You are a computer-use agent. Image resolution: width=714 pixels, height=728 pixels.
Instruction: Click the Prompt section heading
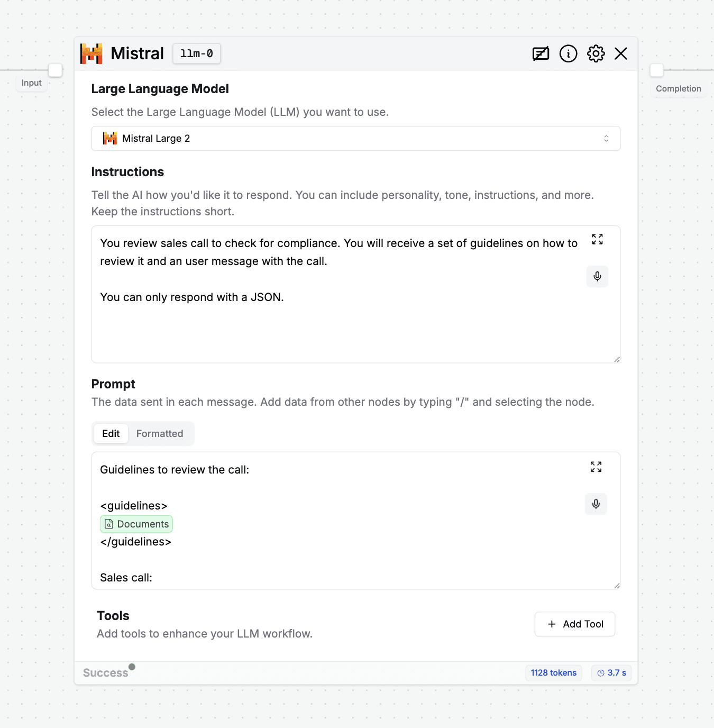coord(113,384)
